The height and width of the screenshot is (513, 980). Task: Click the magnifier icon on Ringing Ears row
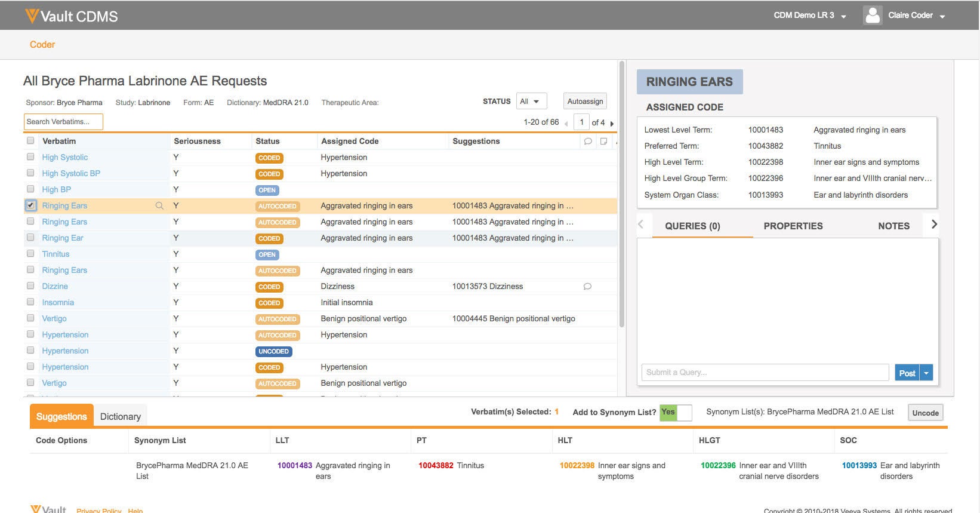tap(159, 205)
